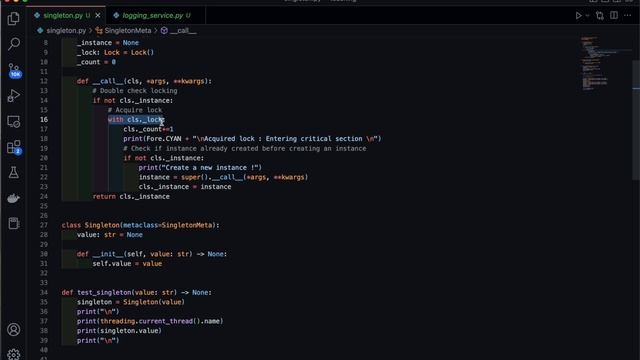Viewport: 640px width, 360px height.
Task: Click the 'cls._instance = instance' line
Action: pos(185,187)
